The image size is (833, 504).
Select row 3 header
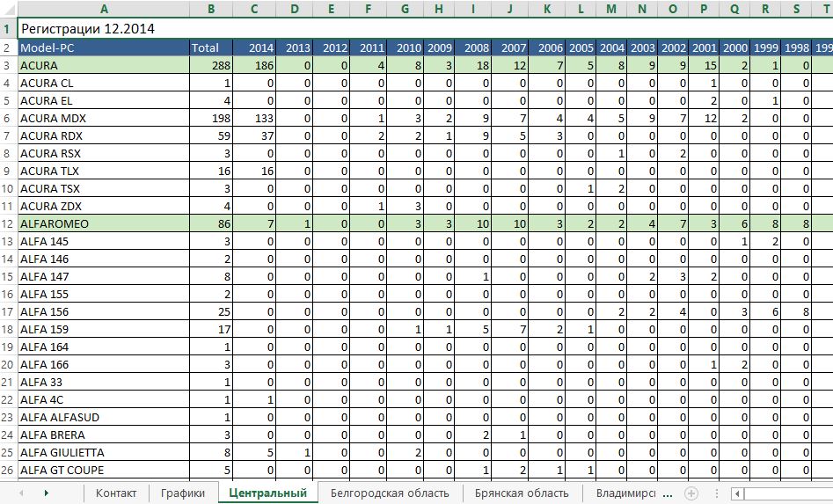[x=8, y=65]
